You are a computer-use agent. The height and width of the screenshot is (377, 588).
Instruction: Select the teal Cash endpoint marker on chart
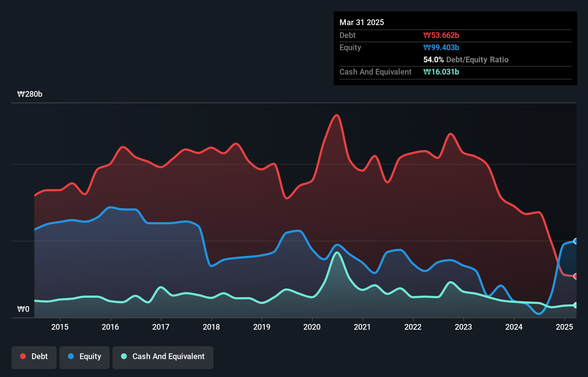[x=575, y=305]
